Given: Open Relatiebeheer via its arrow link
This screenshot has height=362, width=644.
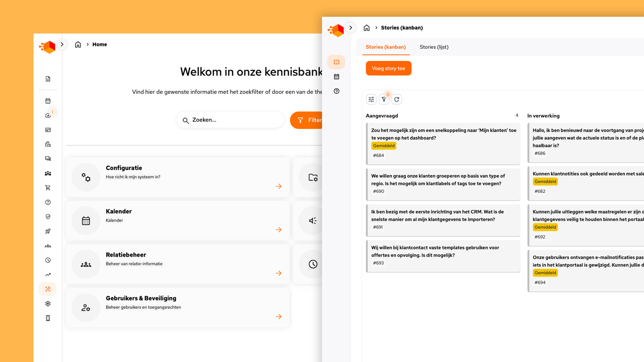Looking at the screenshot, I should click(278, 273).
